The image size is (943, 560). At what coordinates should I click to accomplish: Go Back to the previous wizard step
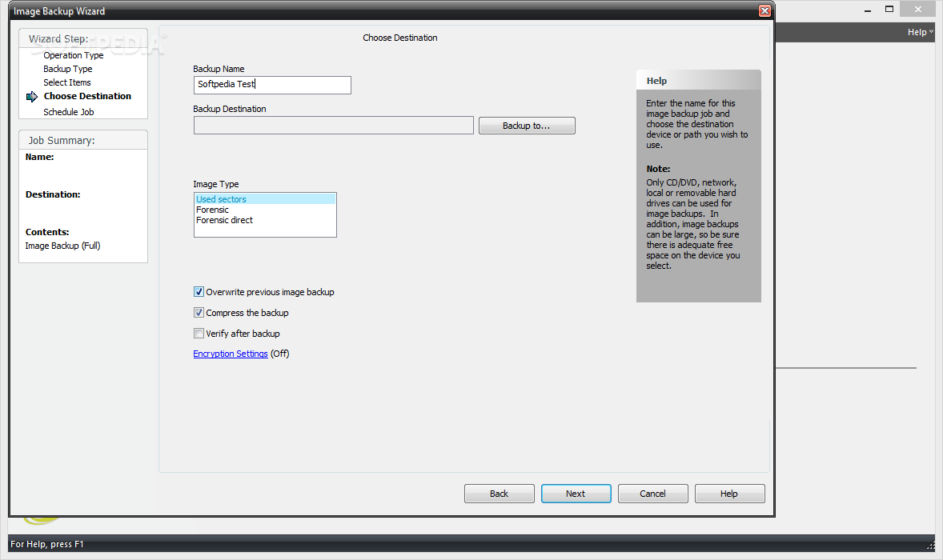tap(500, 494)
